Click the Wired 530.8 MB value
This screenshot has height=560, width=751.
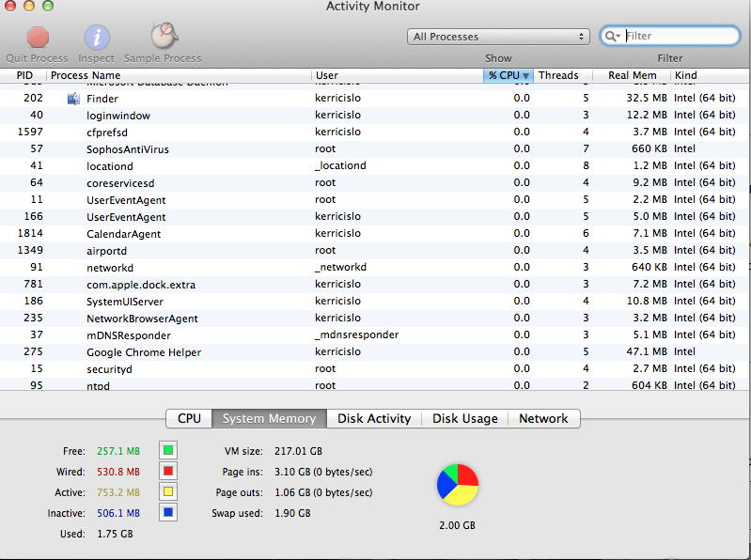tap(118, 472)
